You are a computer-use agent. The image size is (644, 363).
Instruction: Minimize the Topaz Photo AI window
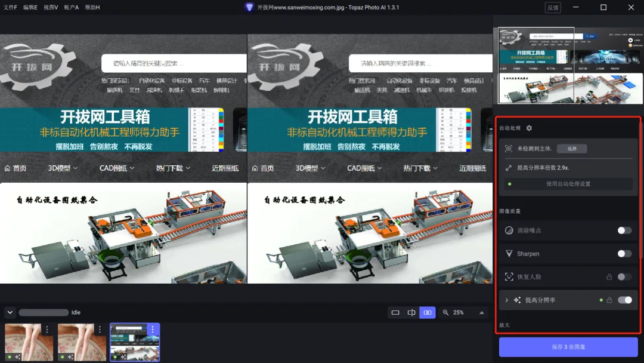pyautogui.click(x=576, y=7)
